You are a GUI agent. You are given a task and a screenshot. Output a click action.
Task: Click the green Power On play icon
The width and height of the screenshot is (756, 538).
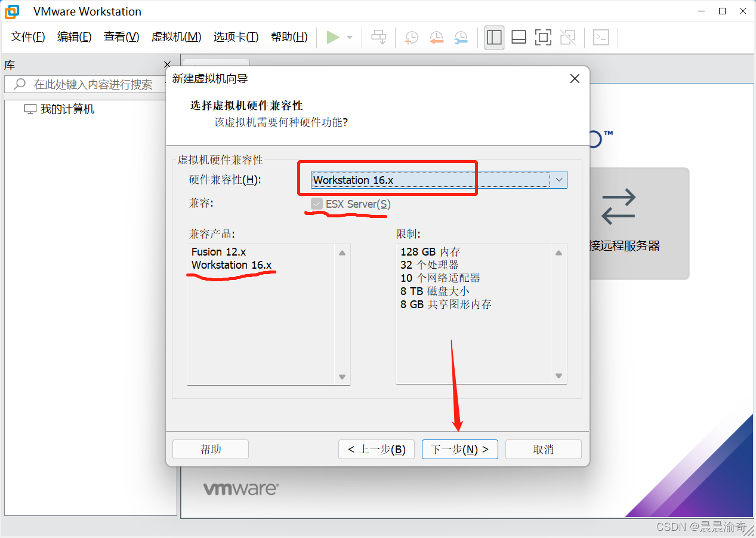pyautogui.click(x=333, y=37)
